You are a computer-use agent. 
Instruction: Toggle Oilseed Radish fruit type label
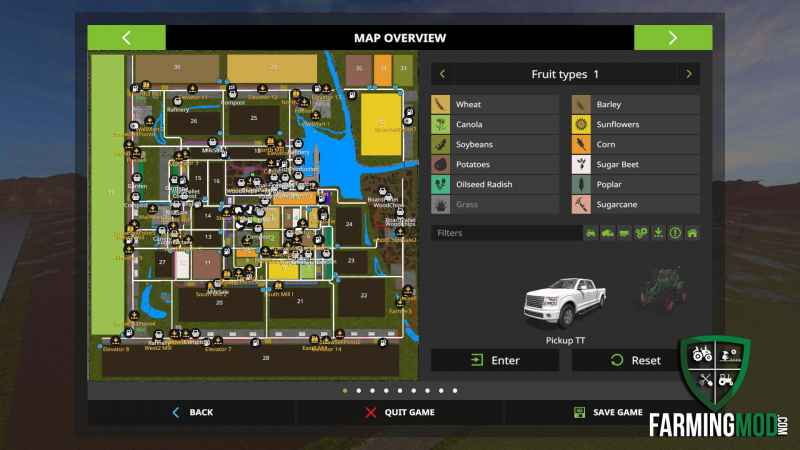tap(484, 184)
